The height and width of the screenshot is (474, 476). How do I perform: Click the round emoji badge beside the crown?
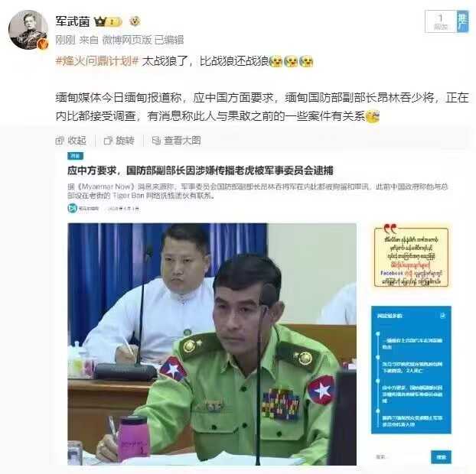pyautogui.click(x=135, y=21)
